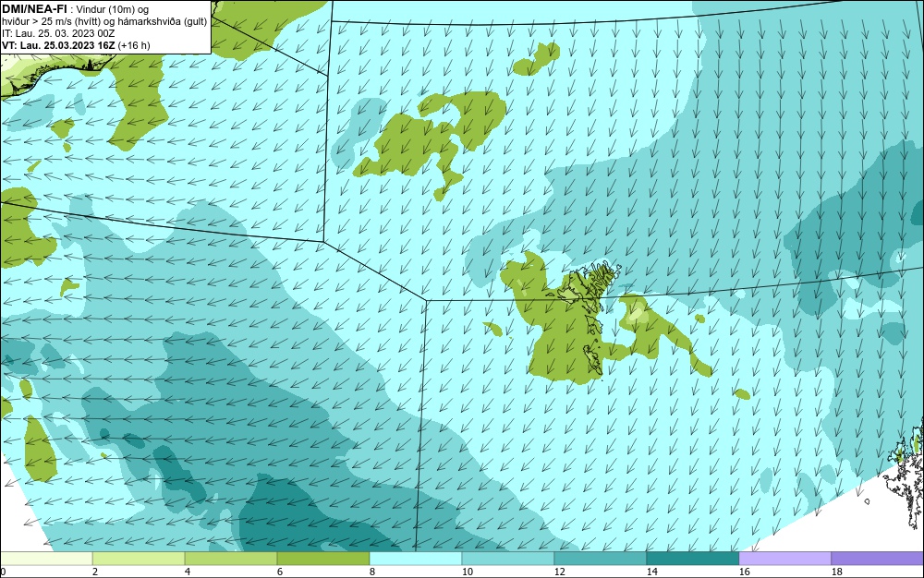Click the legend scale label '2'
The height and width of the screenshot is (578, 924).
(95, 572)
